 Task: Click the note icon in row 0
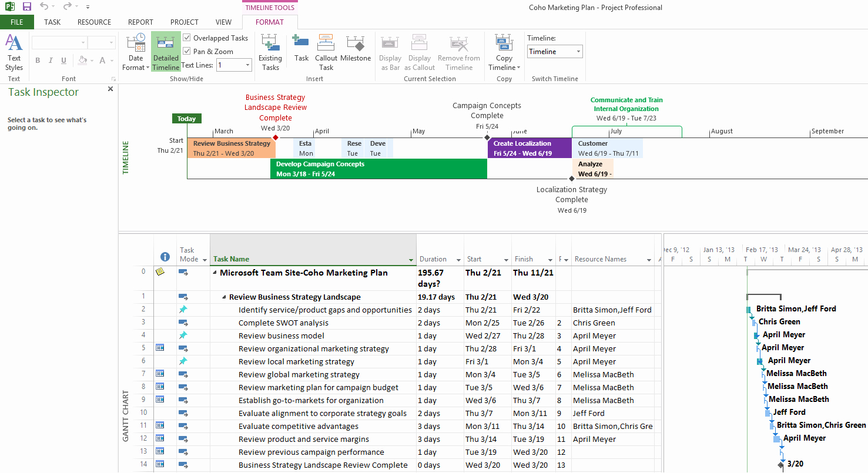coord(160,271)
